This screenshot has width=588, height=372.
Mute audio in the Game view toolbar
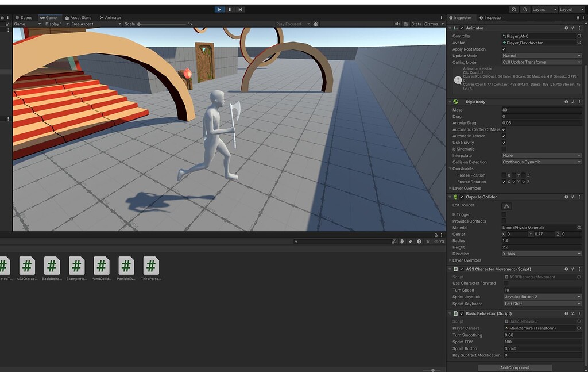tap(397, 24)
